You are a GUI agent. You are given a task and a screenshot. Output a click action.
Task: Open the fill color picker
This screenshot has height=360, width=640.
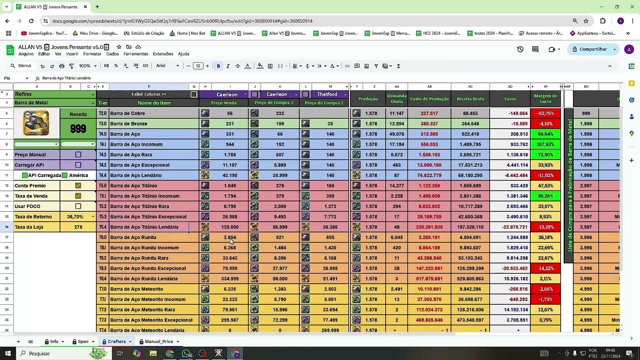pos(260,66)
